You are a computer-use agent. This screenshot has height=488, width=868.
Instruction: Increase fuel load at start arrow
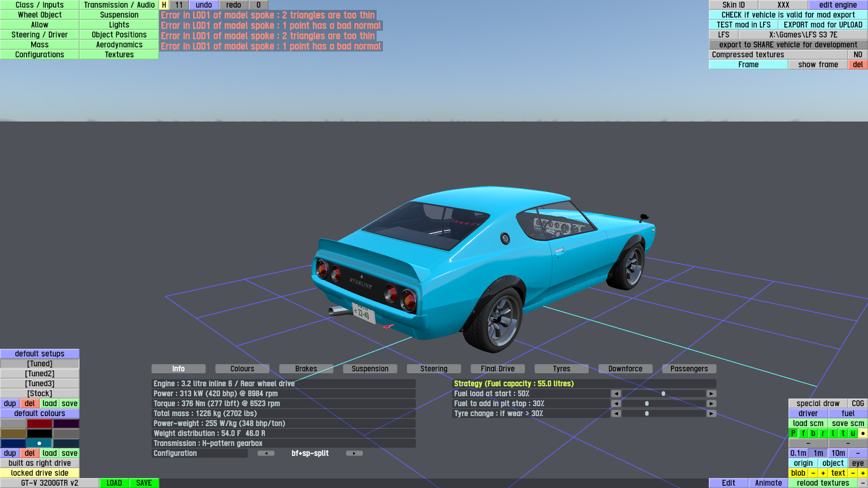(x=711, y=394)
